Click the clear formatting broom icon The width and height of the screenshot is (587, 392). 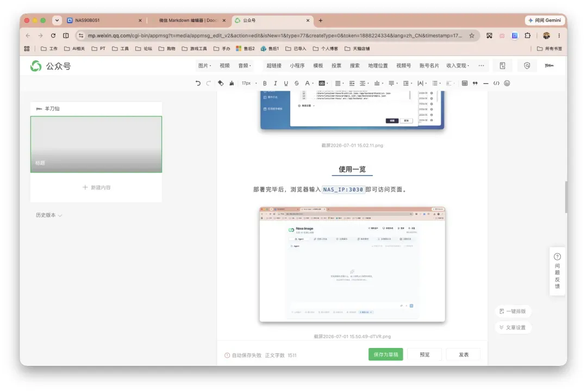(232, 84)
